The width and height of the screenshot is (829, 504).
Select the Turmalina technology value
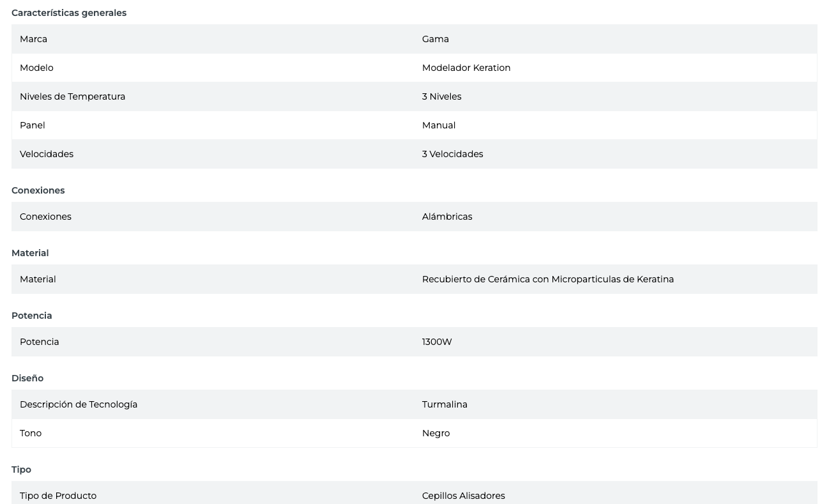(445, 404)
